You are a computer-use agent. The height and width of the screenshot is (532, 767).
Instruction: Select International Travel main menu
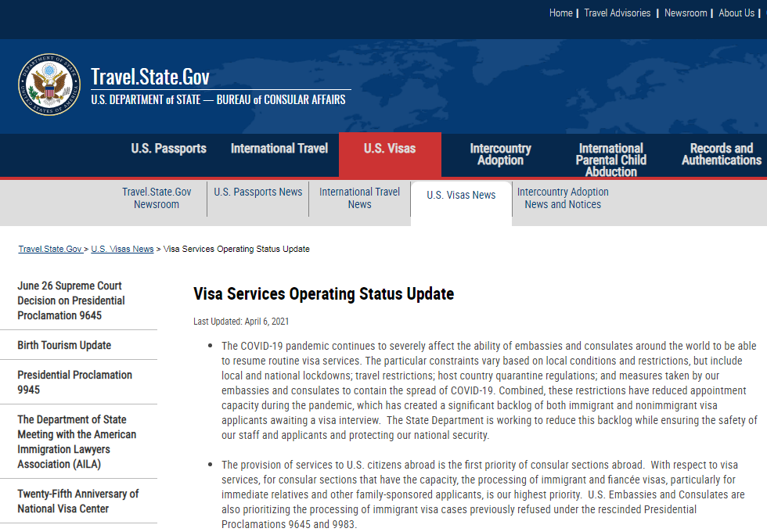click(279, 149)
